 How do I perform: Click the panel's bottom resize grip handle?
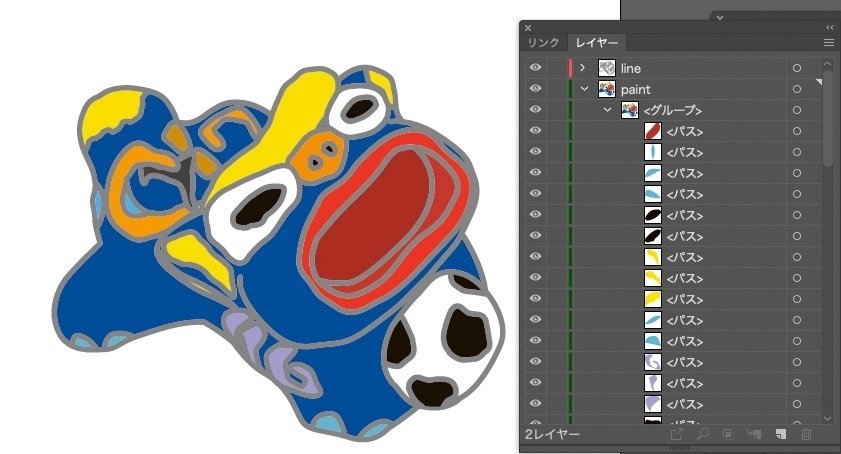680,448
